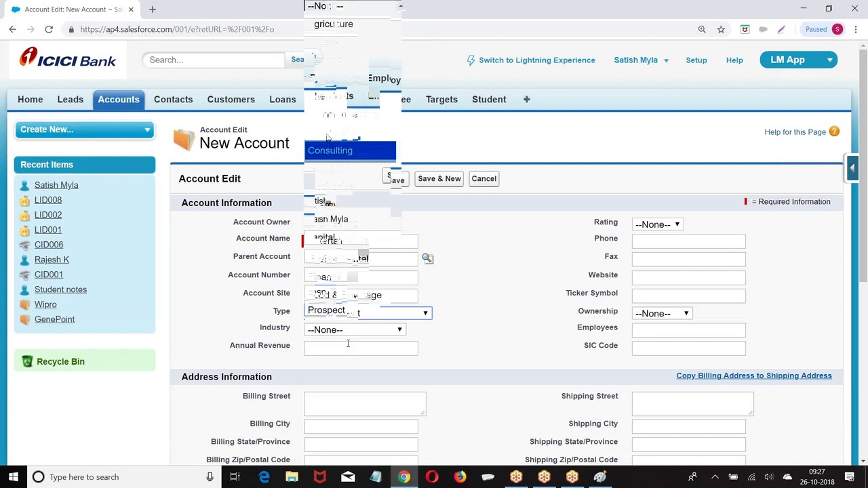This screenshot has height=488, width=868.
Task: Click the Save & New button
Action: (439, 178)
